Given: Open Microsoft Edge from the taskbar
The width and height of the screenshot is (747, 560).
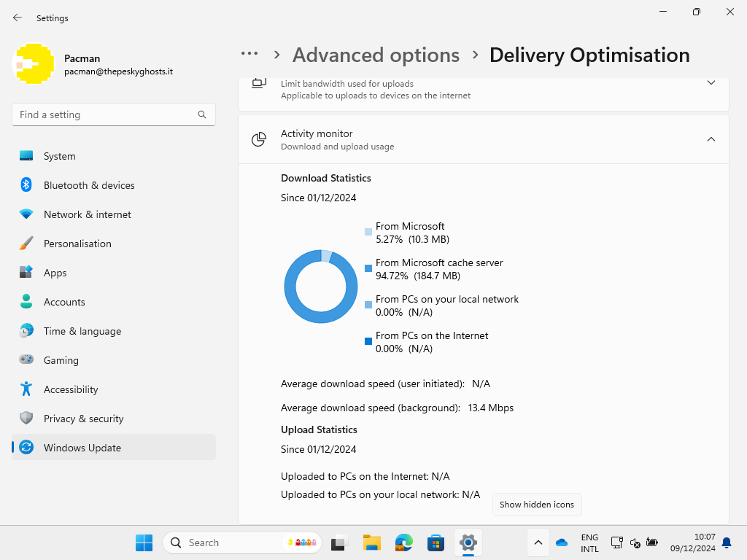Looking at the screenshot, I should click(x=404, y=542).
